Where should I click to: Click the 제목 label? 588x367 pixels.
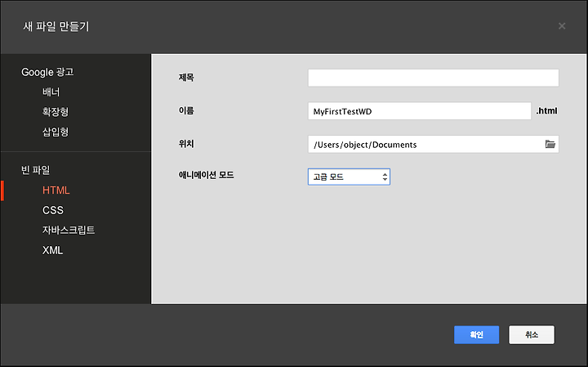(x=186, y=78)
